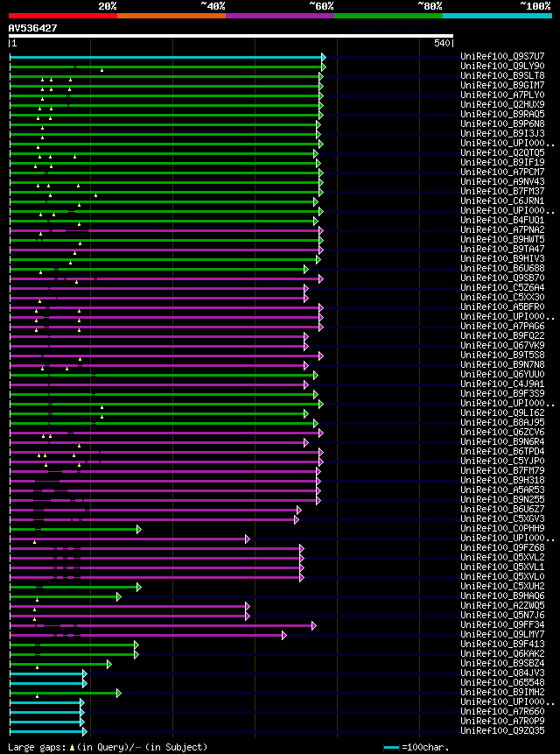Open hit UniRef100_C5XX30

[x=503, y=297]
